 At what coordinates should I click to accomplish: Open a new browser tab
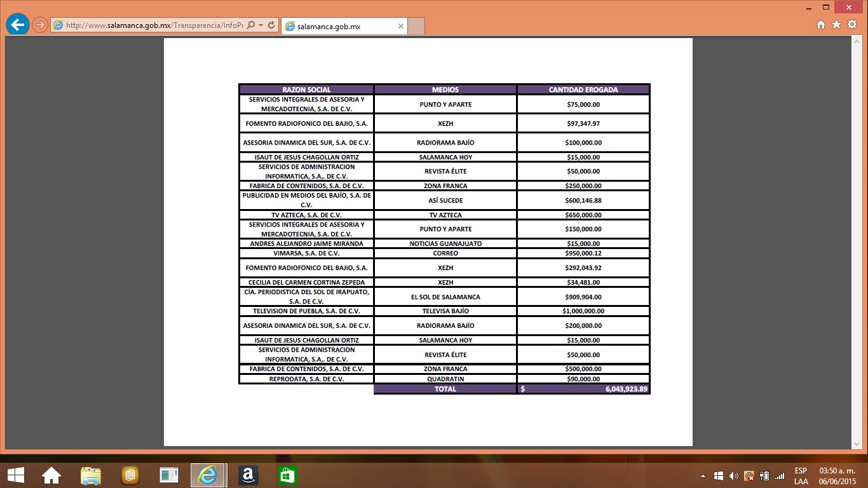coord(416,26)
